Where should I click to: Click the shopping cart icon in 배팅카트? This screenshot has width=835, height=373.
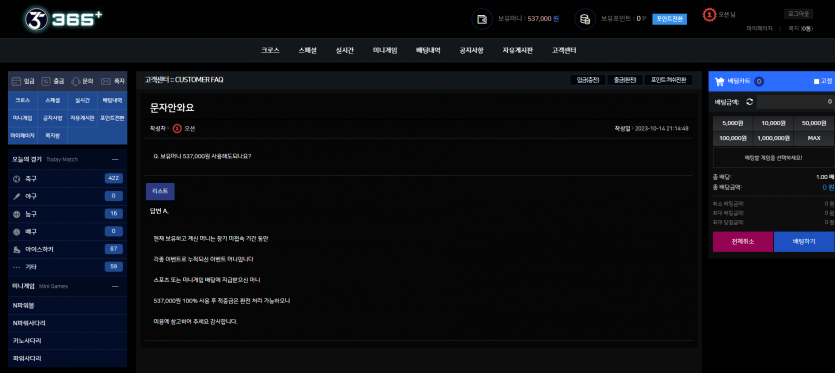coord(719,82)
